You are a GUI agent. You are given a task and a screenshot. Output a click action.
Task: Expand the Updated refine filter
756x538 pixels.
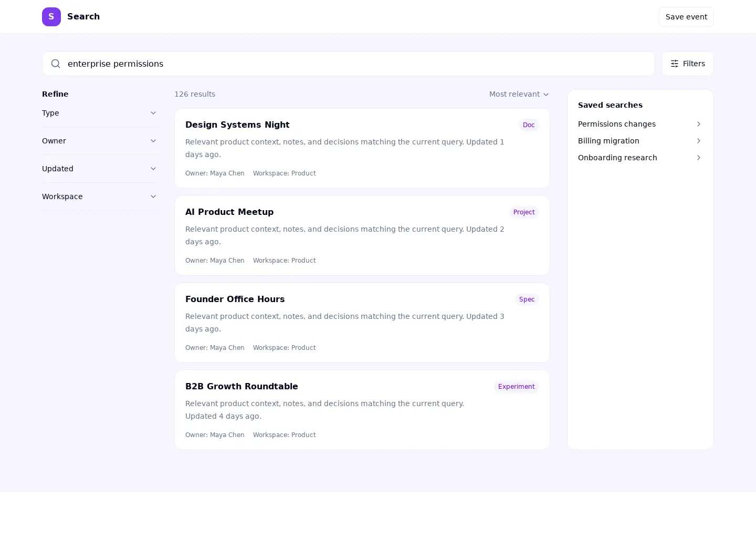click(x=100, y=169)
